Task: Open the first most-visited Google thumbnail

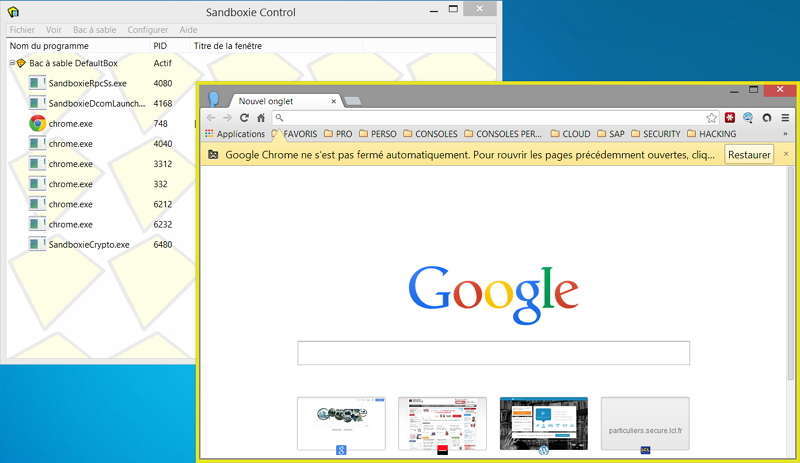Action: [x=341, y=424]
